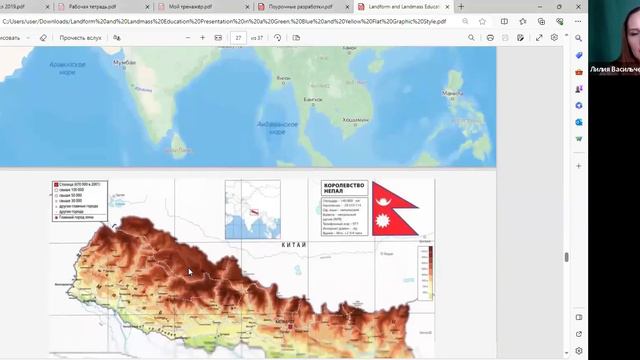Viewport: 640px width, 360px height.
Task: Open the sidebar Outlook icon
Action: coord(578,122)
